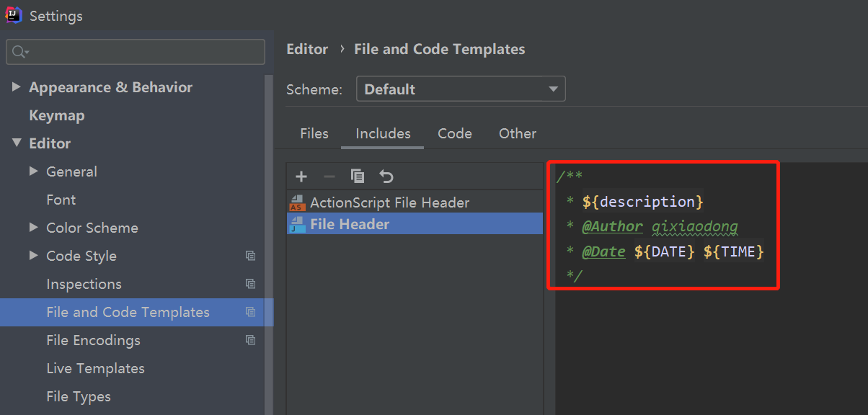The image size is (868, 415).
Task: Switch to the Other tab
Action: (x=518, y=133)
